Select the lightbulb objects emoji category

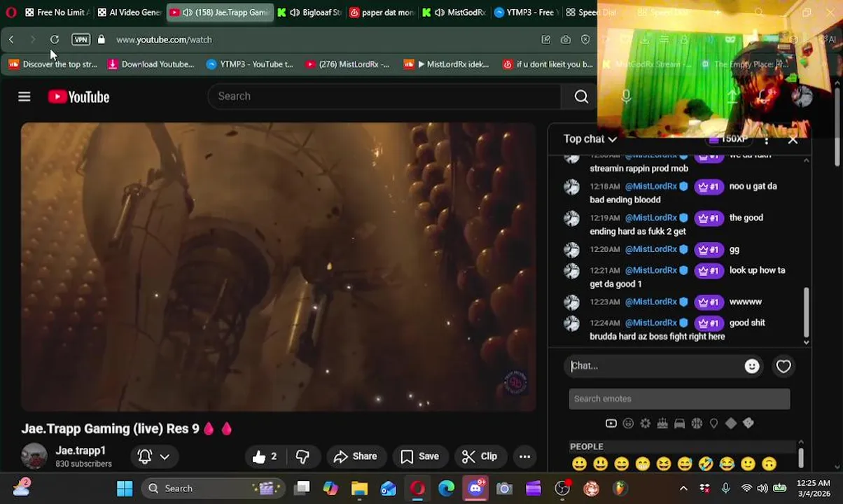(x=713, y=423)
